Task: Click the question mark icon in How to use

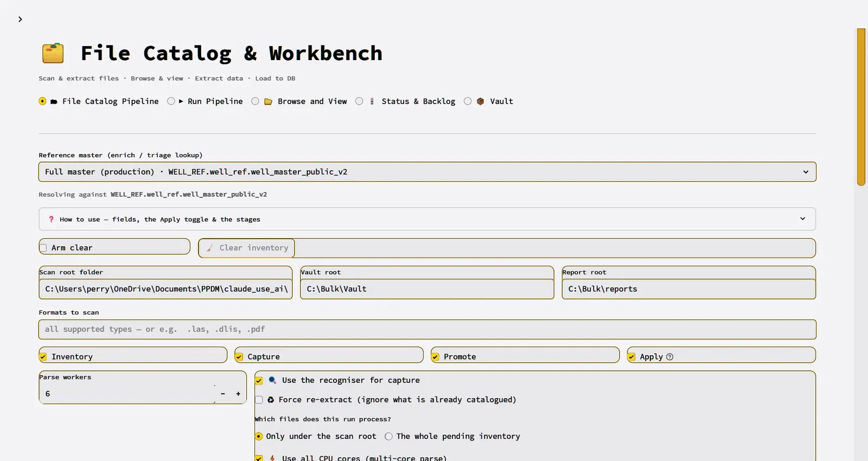Action: (x=51, y=220)
